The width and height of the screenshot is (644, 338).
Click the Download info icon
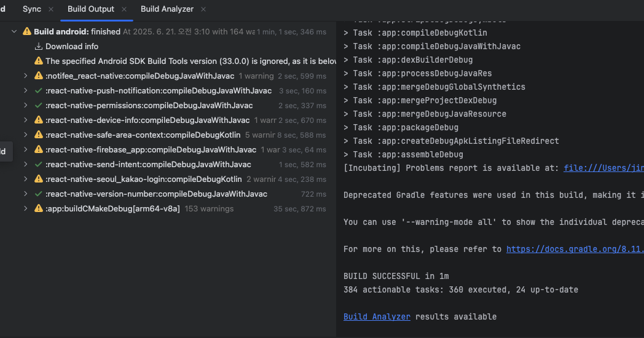(x=39, y=46)
